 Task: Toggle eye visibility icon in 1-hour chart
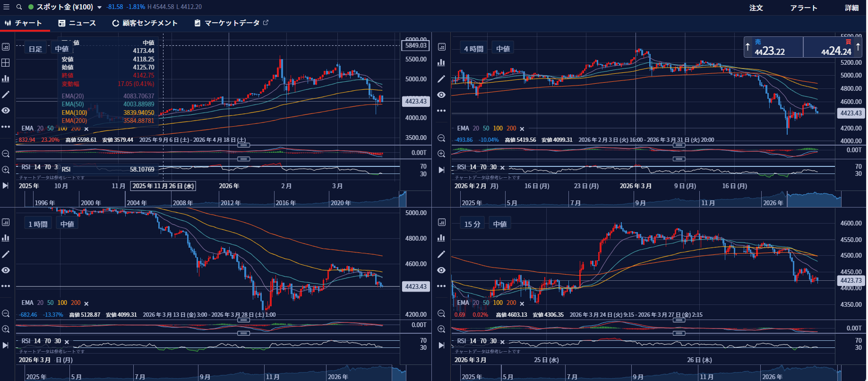(x=6, y=270)
